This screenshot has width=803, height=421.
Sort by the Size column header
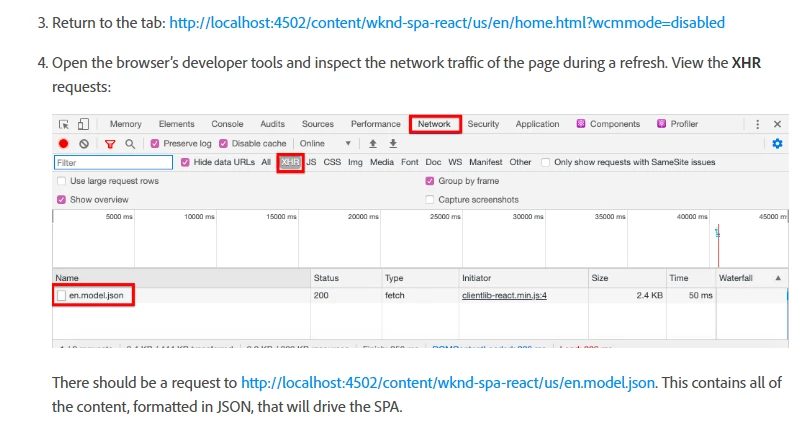(627, 278)
